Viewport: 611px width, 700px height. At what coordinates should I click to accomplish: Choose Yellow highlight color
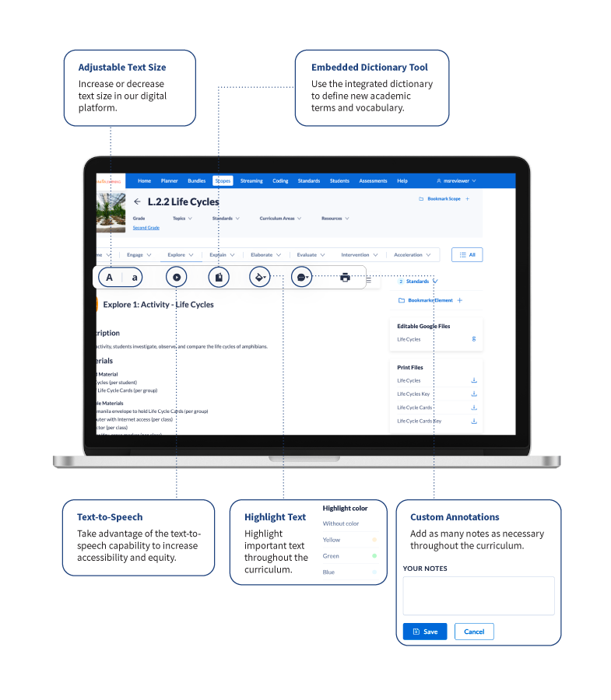[350, 540]
